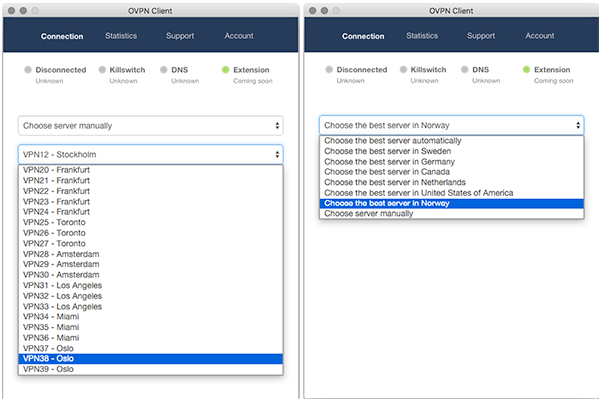Screen dimensions: 600x402
Task: Select VPN25 - Toronto server
Action: click(150, 223)
